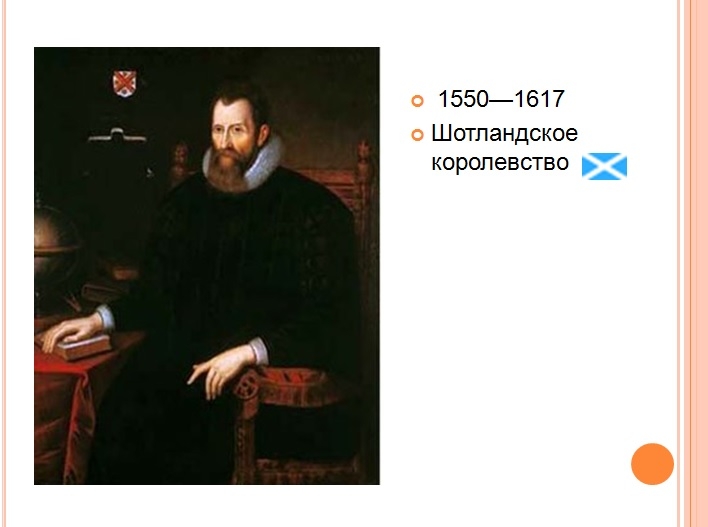The height and width of the screenshot is (527, 708).
Task: Click the large solid orange circle
Action: (x=652, y=464)
